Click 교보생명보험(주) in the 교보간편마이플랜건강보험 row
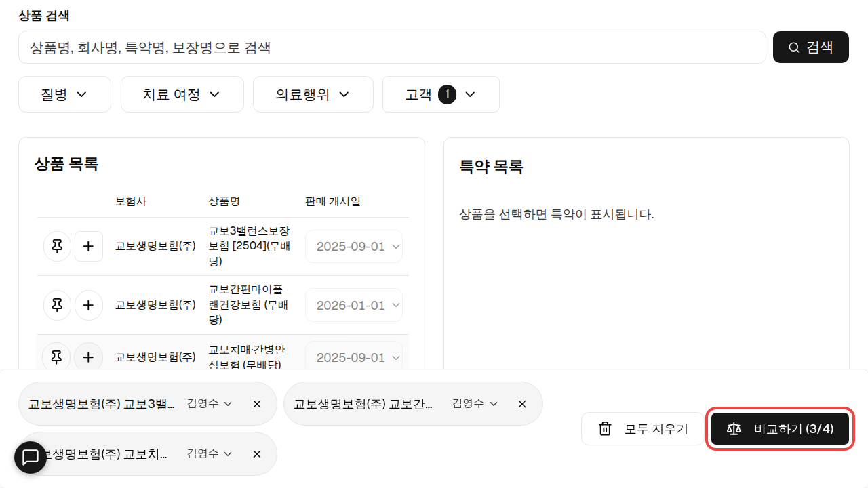Screen dimensions: 868x488 [x=155, y=305]
